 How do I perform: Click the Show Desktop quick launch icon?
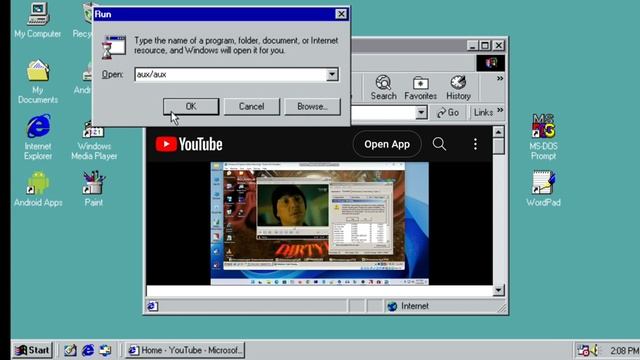[x=70, y=350]
